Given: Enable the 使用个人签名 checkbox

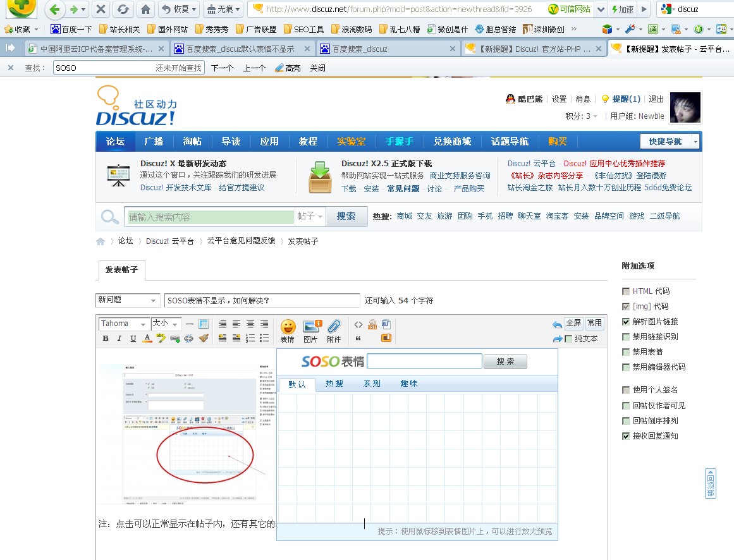Looking at the screenshot, I should point(626,390).
